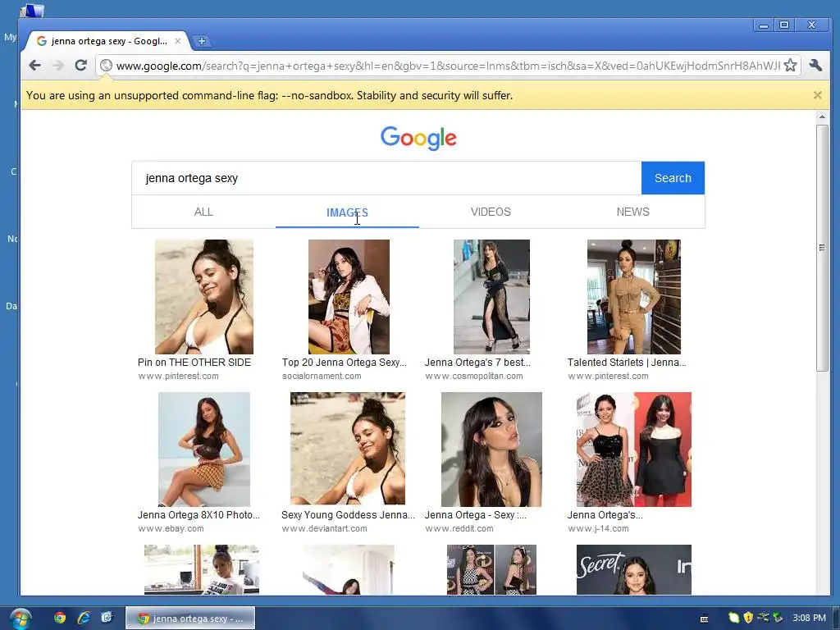
Task: Close the jenna ortega sexy browser tab
Action: click(x=178, y=41)
